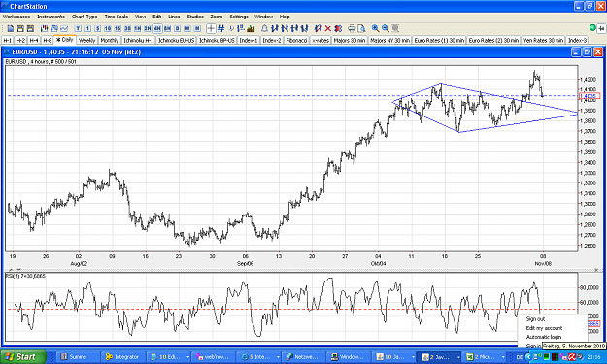Click the new document icon in toolbar
The image size is (607, 364).
click(11, 28)
